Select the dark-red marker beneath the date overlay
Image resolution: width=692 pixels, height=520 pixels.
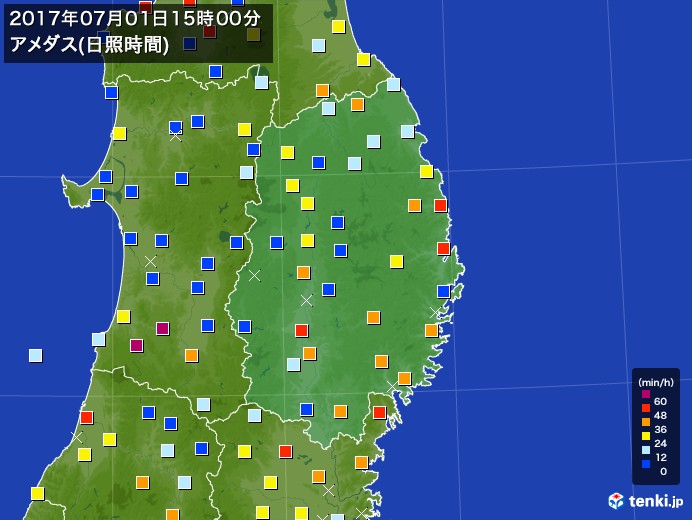[x=210, y=31]
